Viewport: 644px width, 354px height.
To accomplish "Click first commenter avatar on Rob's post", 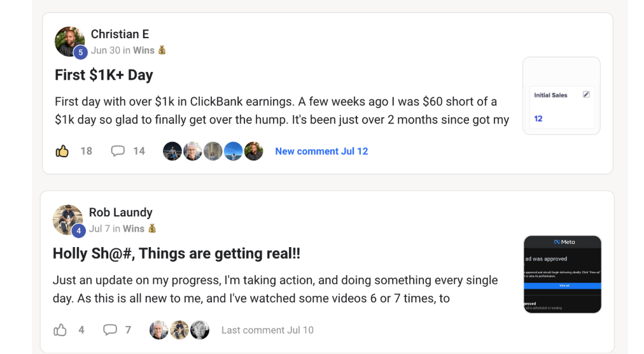I will pyautogui.click(x=159, y=330).
